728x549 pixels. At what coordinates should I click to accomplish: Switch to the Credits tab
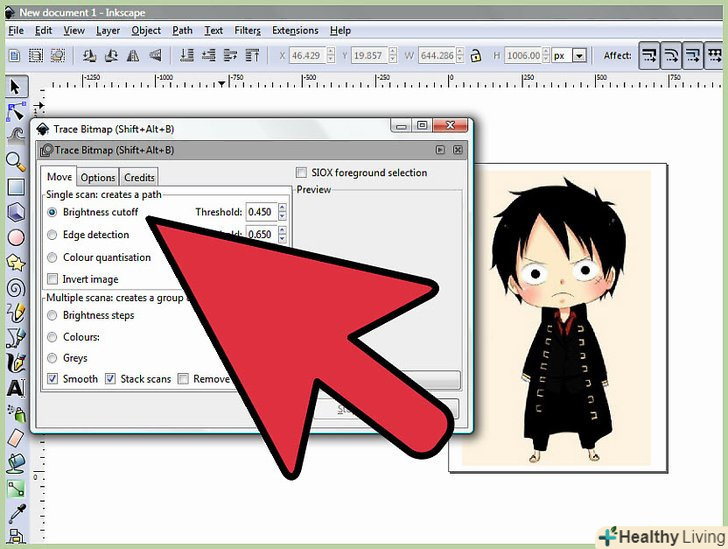(x=139, y=177)
